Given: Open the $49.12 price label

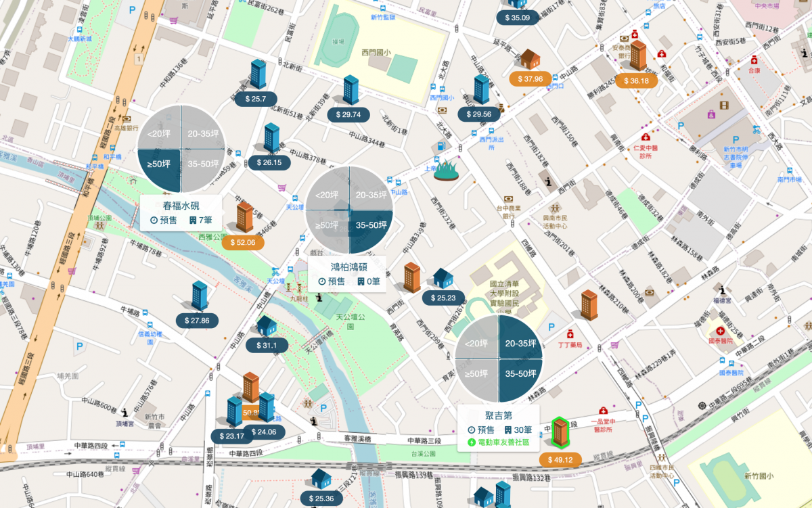Looking at the screenshot, I should (x=560, y=460).
